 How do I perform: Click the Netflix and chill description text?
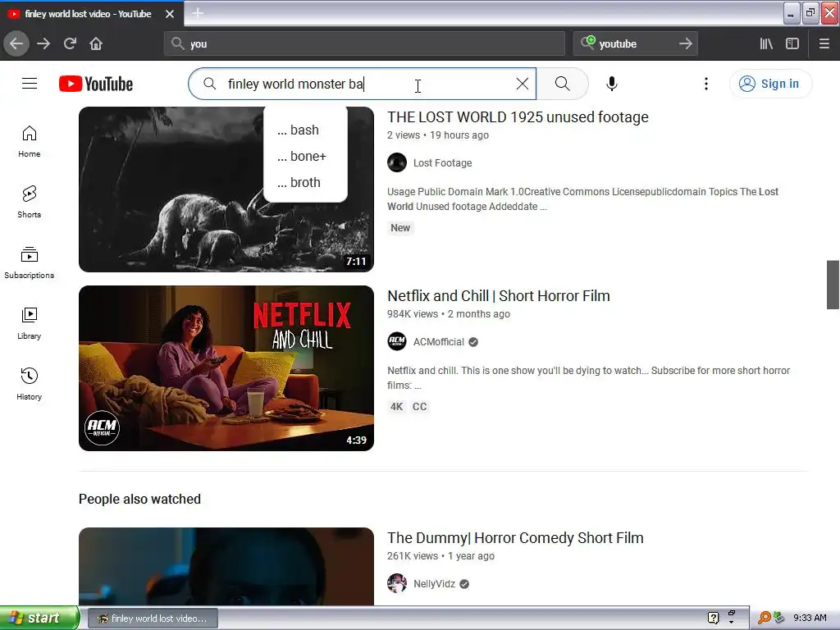588,377
